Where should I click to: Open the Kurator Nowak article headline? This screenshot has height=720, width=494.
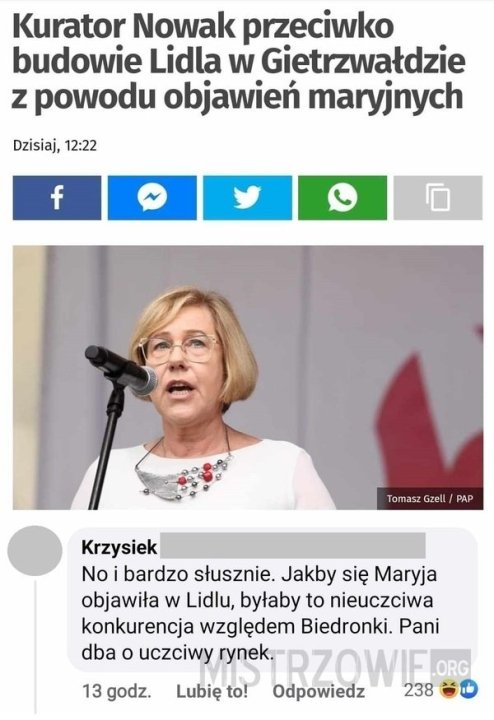pyautogui.click(x=239, y=62)
